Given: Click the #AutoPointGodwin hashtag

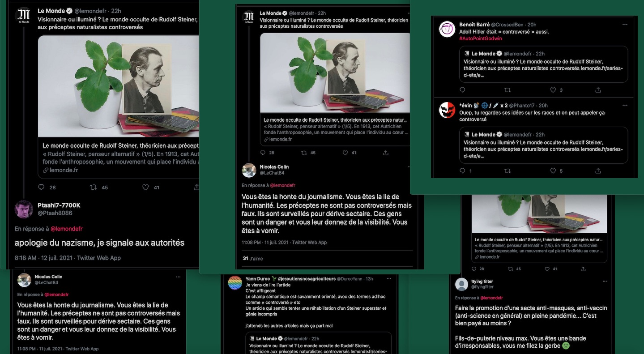Looking at the screenshot, I should (x=481, y=38).
